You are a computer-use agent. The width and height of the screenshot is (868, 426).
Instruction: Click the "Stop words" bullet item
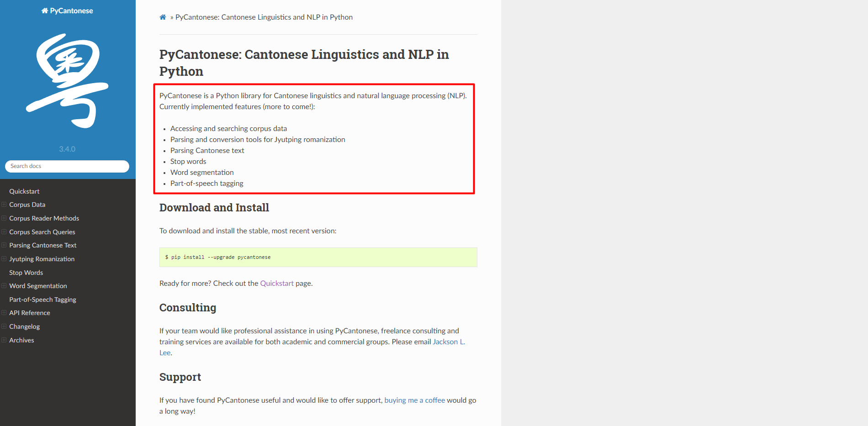pos(188,161)
